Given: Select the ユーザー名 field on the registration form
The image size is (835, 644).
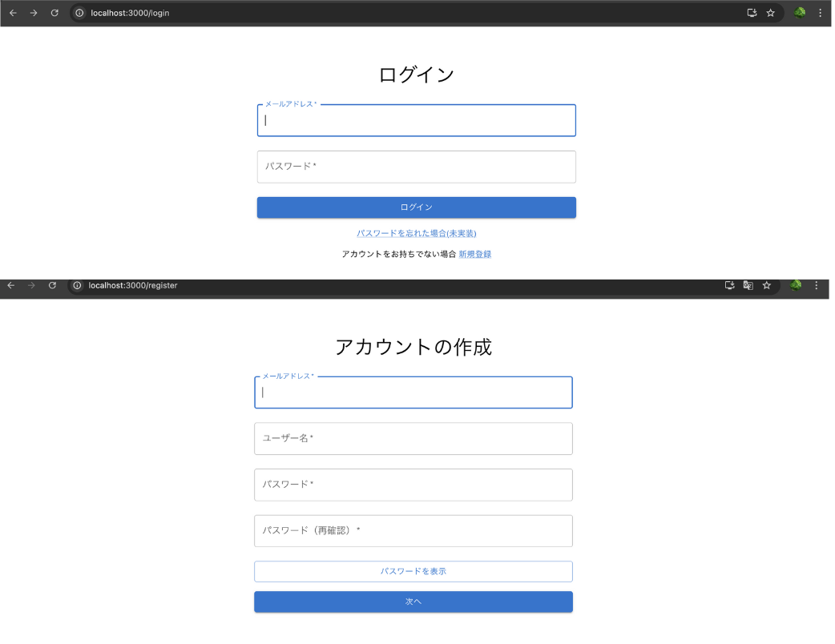Looking at the screenshot, I should (x=413, y=438).
